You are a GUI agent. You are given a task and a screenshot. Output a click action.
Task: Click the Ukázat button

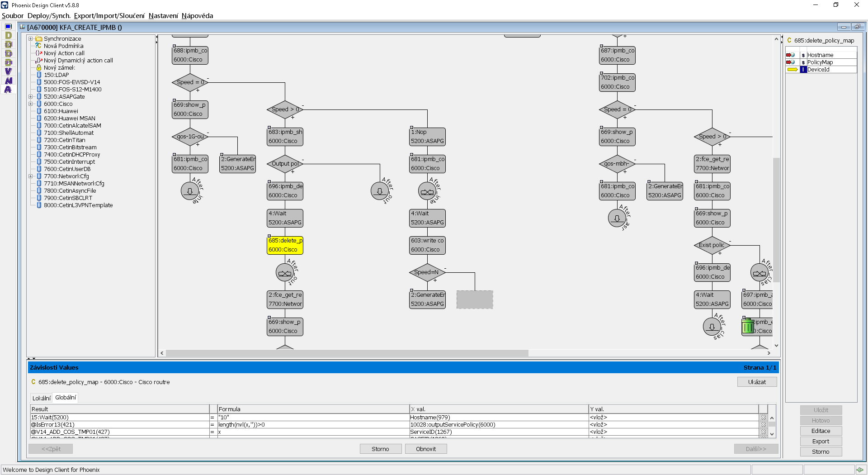click(757, 382)
